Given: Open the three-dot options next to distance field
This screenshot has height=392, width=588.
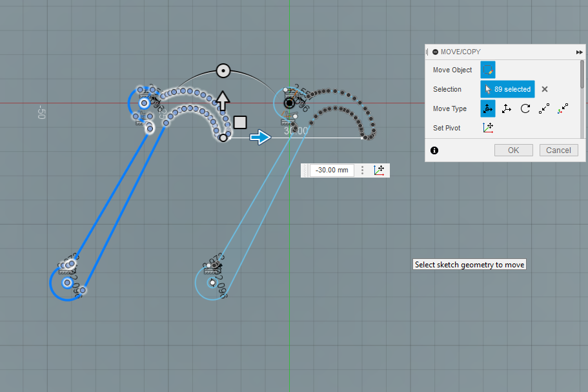Looking at the screenshot, I should [x=362, y=170].
